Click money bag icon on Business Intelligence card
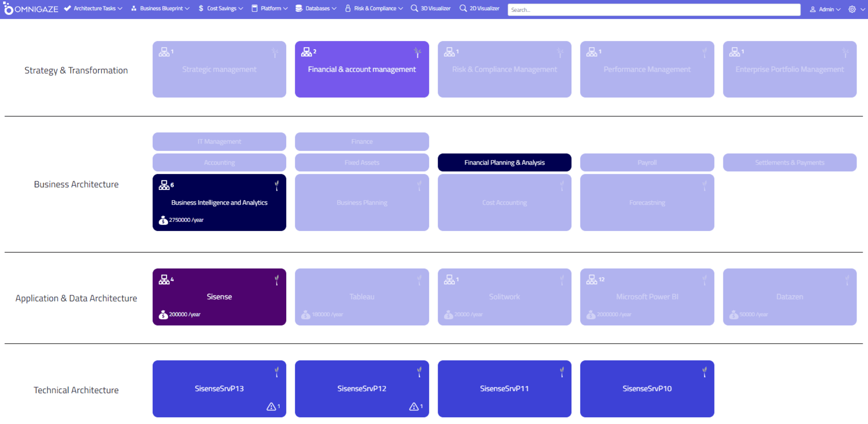 coord(163,220)
